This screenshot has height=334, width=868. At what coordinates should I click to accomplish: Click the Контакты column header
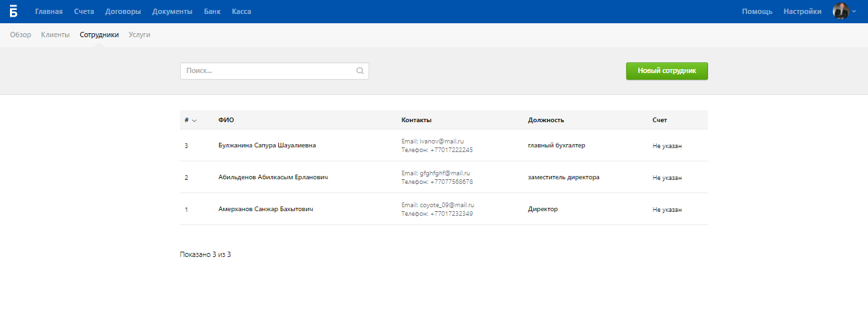click(416, 120)
